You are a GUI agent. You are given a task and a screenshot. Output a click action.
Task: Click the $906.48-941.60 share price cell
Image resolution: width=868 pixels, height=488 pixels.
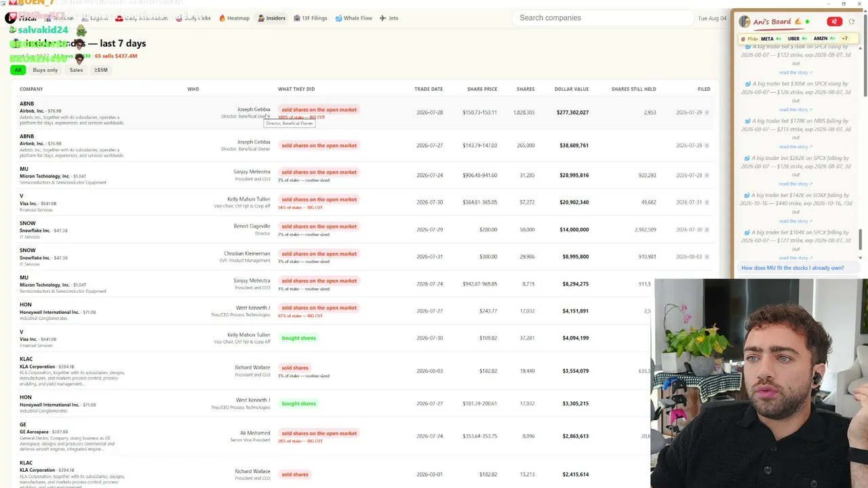click(x=479, y=175)
